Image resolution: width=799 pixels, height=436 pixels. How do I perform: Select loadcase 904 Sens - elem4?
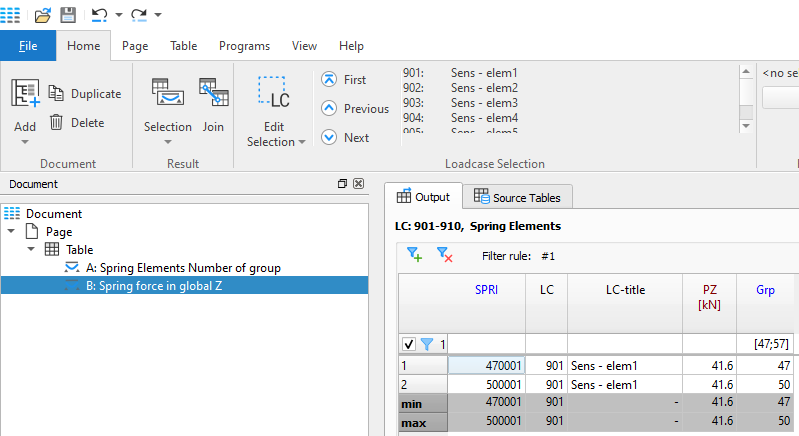[460, 118]
